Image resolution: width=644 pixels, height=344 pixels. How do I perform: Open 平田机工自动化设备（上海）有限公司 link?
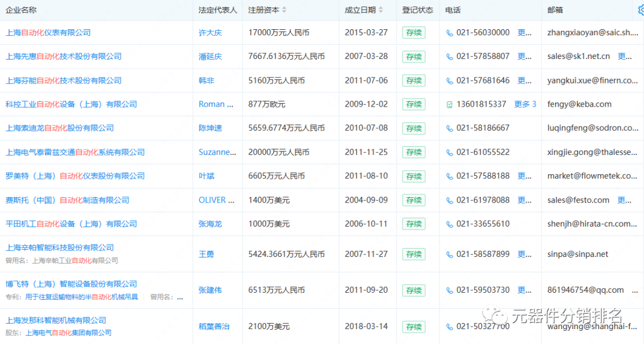71,224
